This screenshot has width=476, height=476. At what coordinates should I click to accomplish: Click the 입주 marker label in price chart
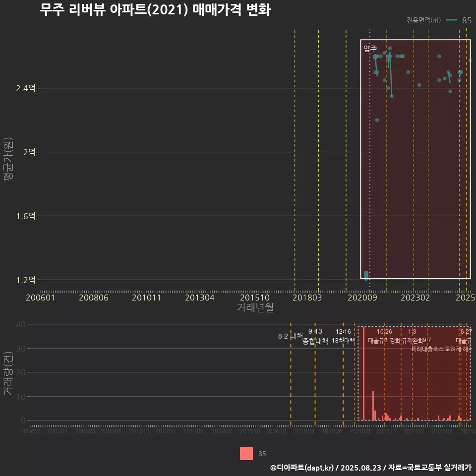click(x=370, y=49)
